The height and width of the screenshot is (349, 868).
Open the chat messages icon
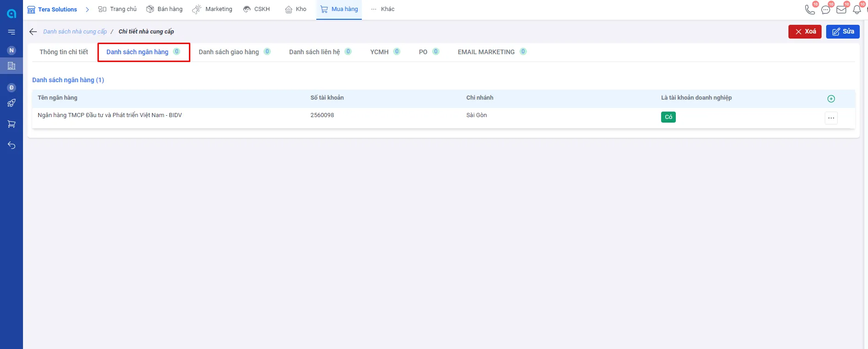point(826,10)
